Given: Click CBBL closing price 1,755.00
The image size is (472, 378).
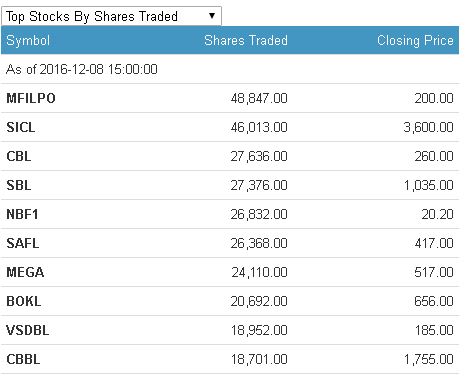Looking at the screenshot, I should (x=429, y=359).
